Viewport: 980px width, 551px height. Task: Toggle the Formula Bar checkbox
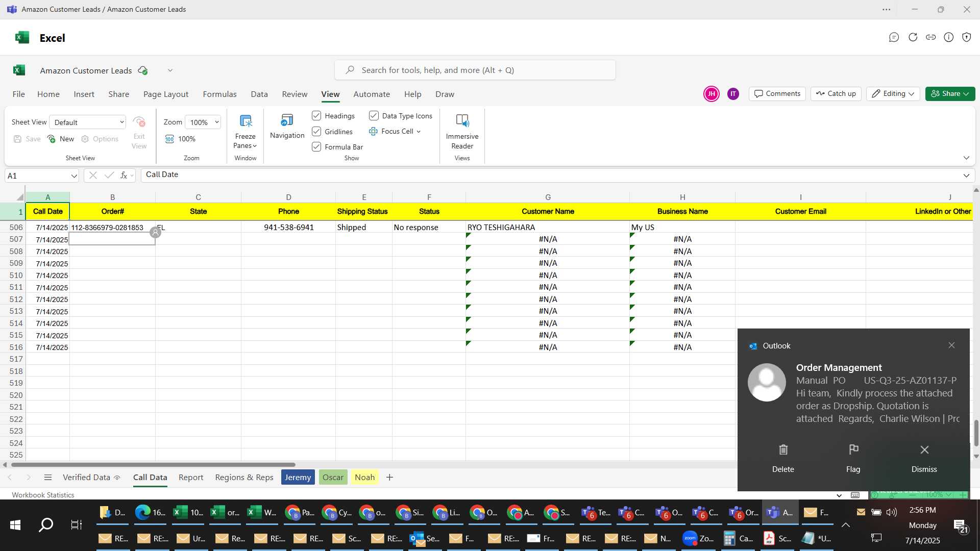316,147
